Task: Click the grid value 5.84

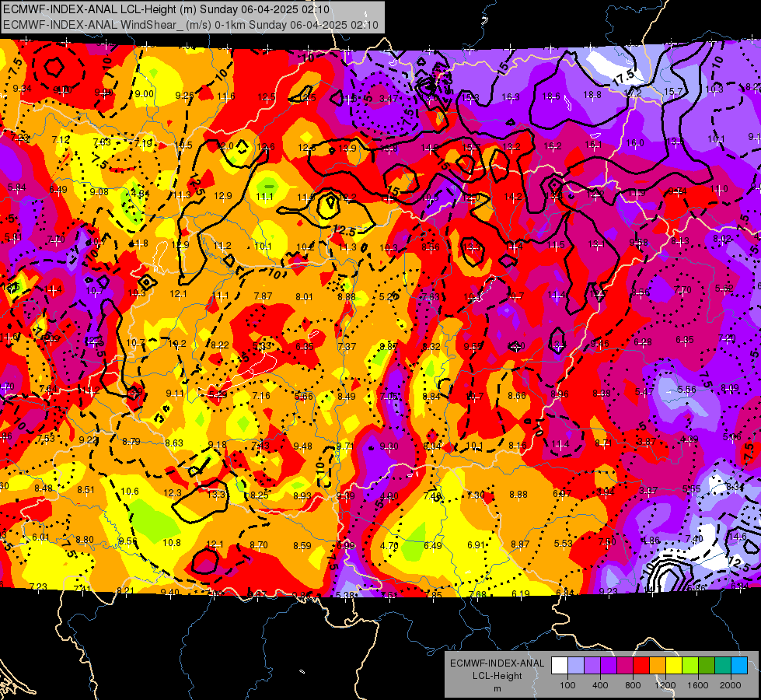Action: (x=16, y=187)
